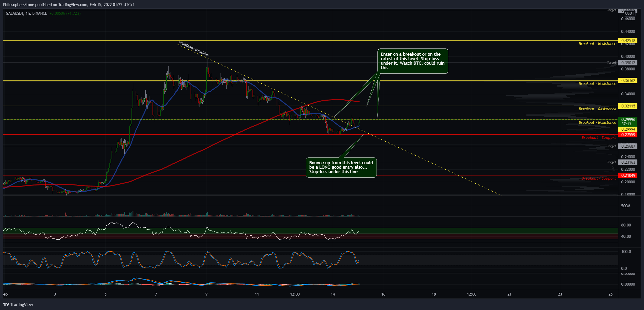Select the 'Bounce up from this level' callout note
The height and width of the screenshot is (310, 644).
(x=341, y=167)
